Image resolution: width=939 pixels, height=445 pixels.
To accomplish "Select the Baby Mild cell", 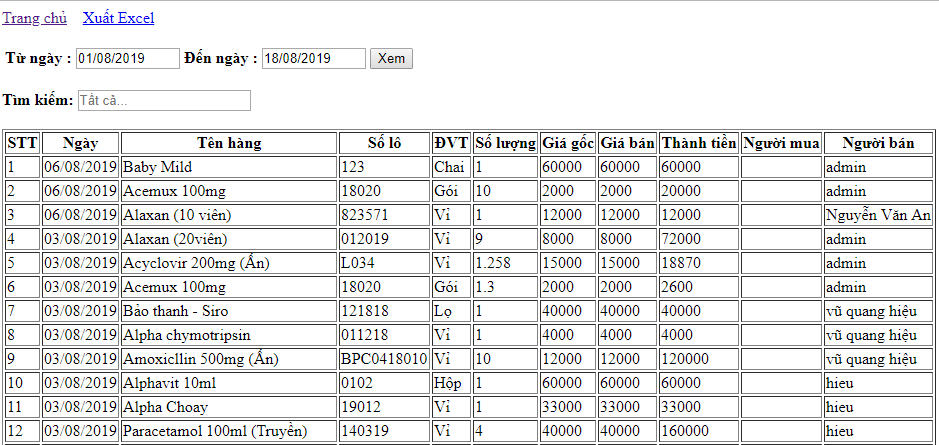I will (229, 167).
